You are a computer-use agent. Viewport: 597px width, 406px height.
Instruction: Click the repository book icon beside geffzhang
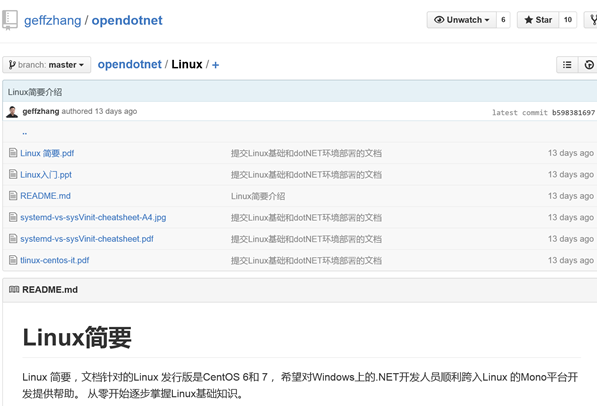pos(10,20)
